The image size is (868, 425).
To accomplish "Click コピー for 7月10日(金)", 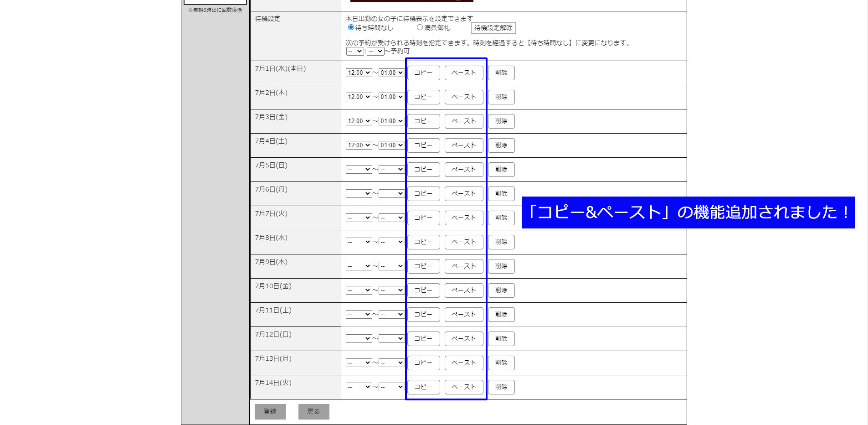I will pyautogui.click(x=423, y=290).
